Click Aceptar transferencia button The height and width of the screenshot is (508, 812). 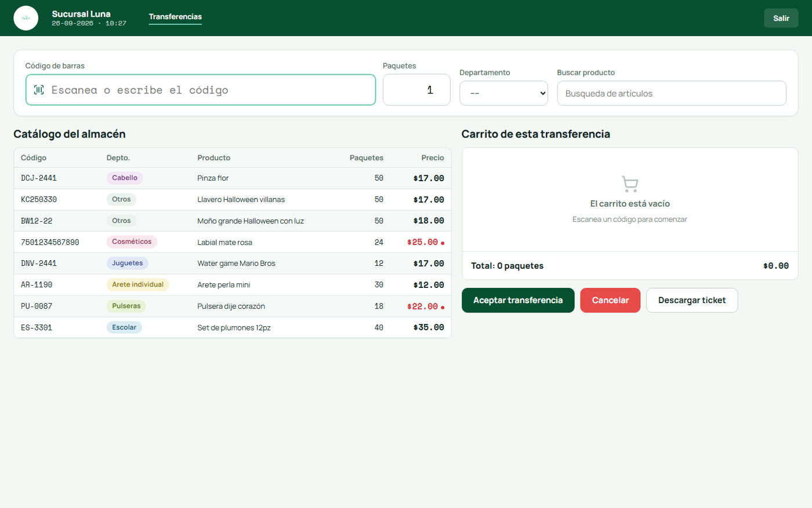pyautogui.click(x=518, y=300)
